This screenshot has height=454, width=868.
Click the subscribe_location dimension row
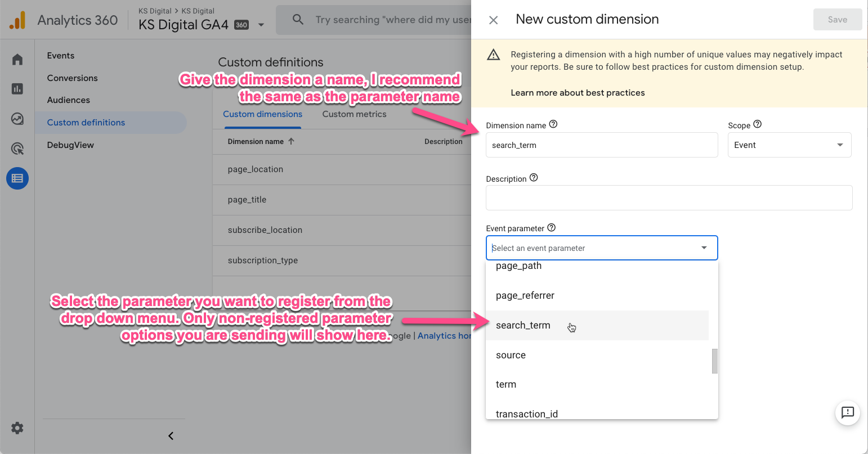click(x=342, y=230)
